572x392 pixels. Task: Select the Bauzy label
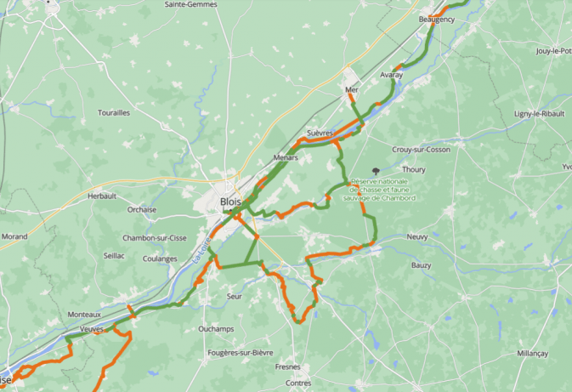click(x=421, y=265)
